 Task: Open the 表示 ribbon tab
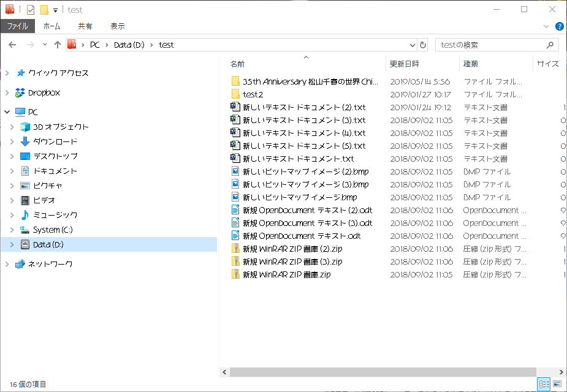point(117,26)
